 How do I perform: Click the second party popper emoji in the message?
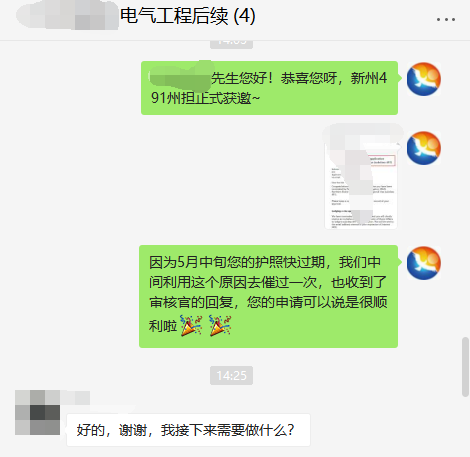[220, 325]
